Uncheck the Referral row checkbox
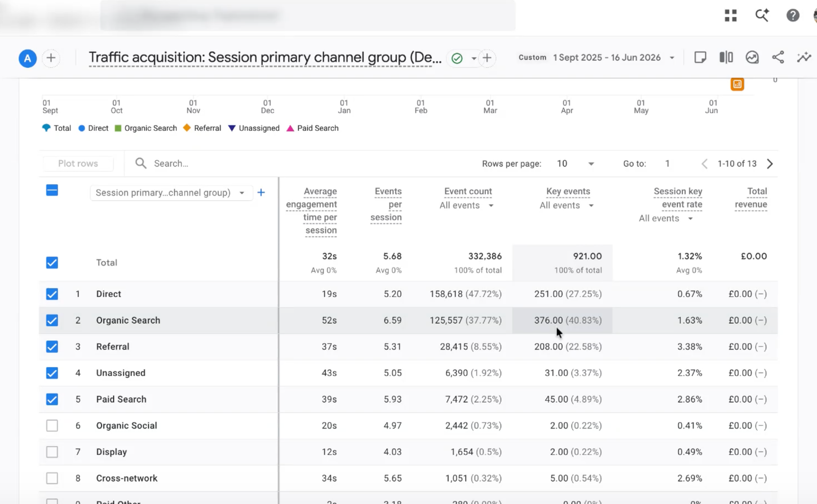The width and height of the screenshot is (817, 504). (x=52, y=347)
